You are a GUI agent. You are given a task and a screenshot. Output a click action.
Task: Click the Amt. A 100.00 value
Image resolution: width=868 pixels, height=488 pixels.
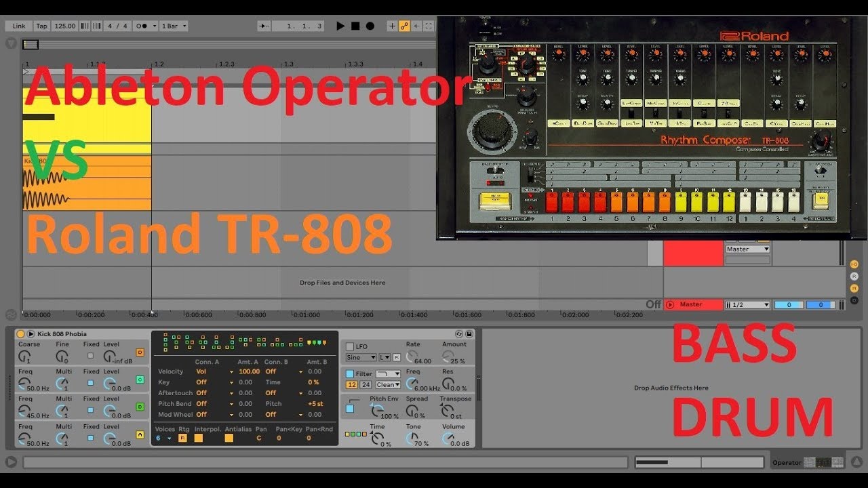(250, 371)
